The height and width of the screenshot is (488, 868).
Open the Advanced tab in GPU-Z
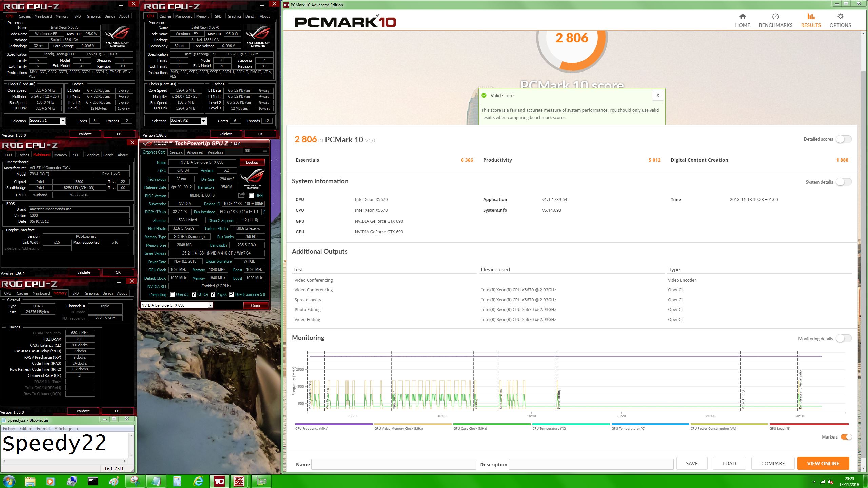click(195, 152)
